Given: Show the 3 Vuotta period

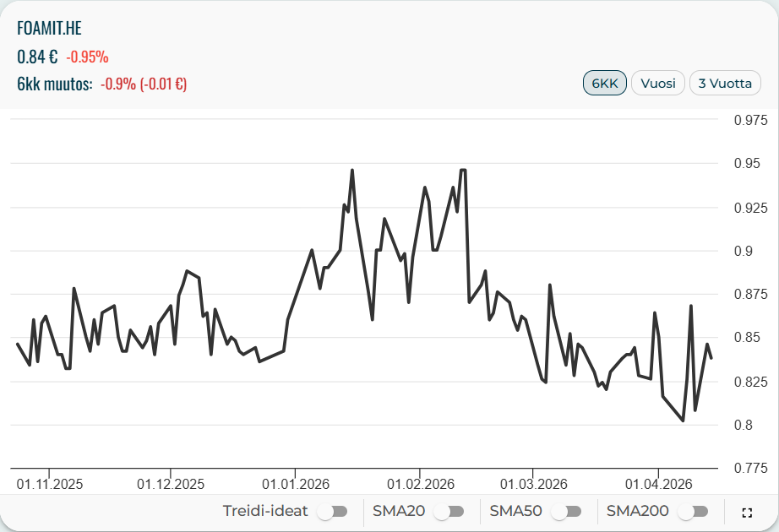Looking at the screenshot, I should pyautogui.click(x=726, y=84).
